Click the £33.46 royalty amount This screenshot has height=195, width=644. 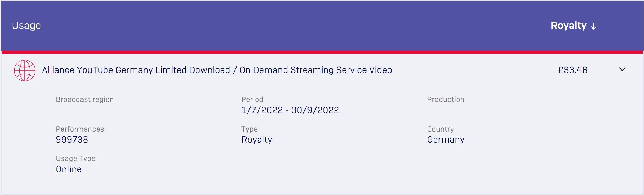(x=573, y=70)
